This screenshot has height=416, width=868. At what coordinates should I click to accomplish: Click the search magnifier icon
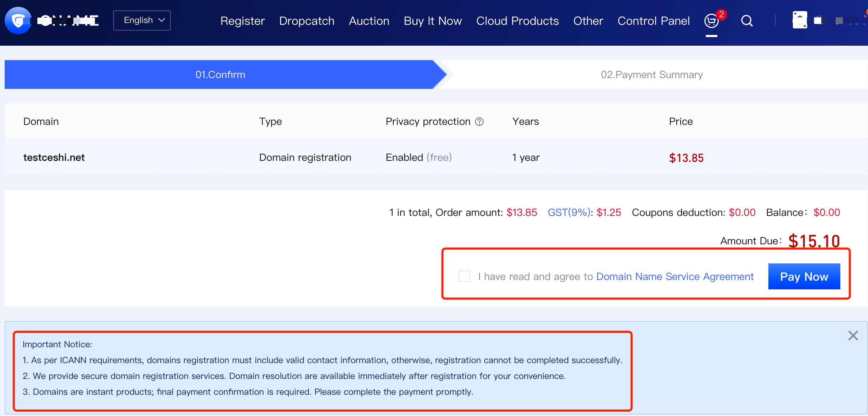point(747,21)
